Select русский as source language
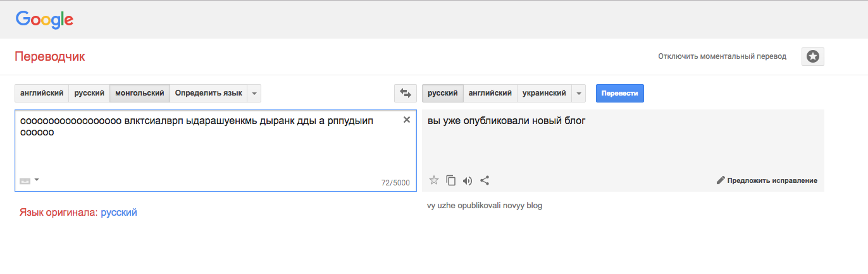868x274 pixels. click(x=89, y=93)
